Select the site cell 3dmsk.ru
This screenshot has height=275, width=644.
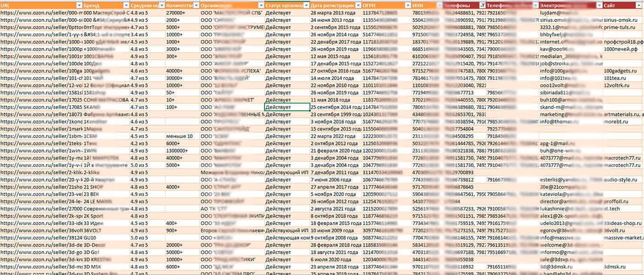(622, 266)
